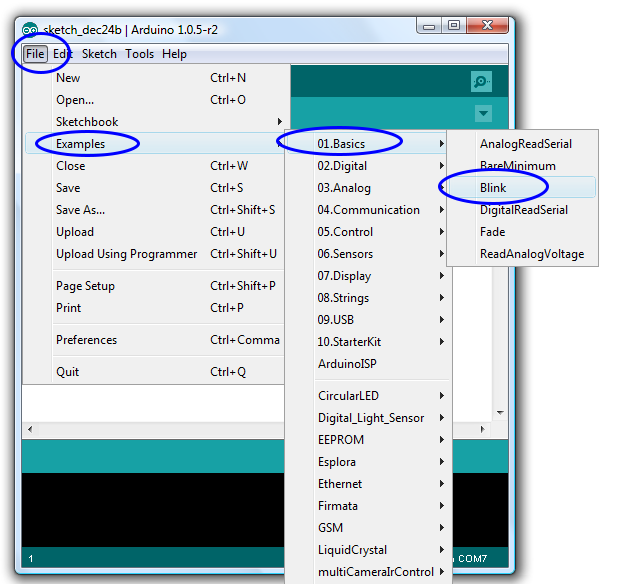Viewport: 617px width, 584px height.
Task: Open the Blink example sketch
Action: point(523,188)
